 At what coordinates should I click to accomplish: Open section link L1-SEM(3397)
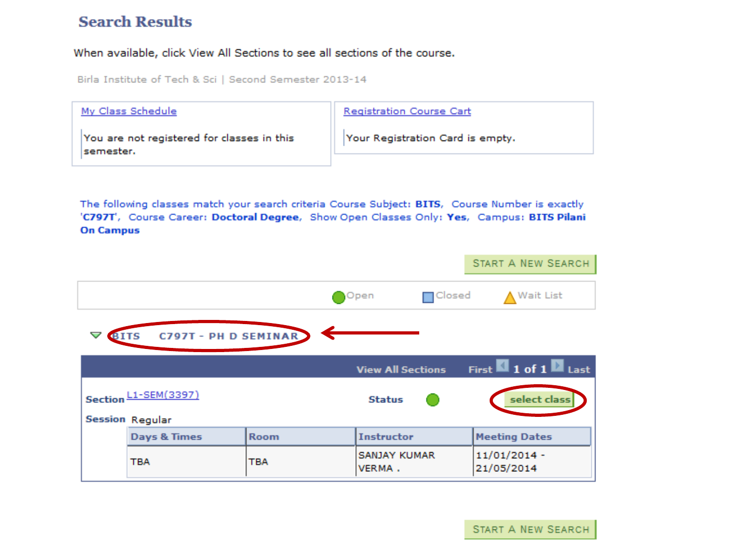coord(163,395)
